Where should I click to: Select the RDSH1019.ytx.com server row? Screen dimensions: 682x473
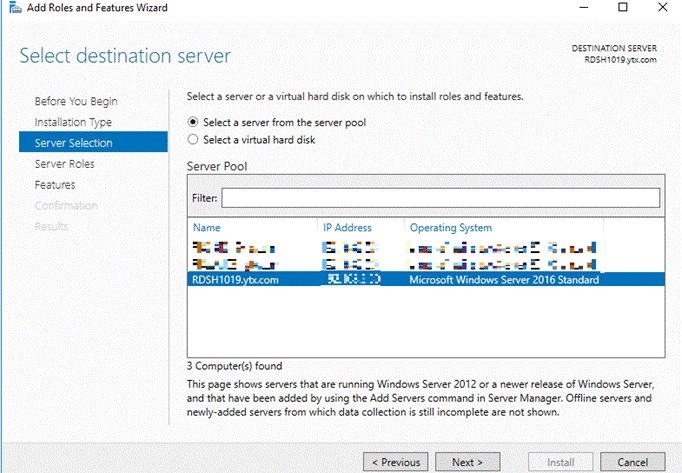[x=426, y=279]
